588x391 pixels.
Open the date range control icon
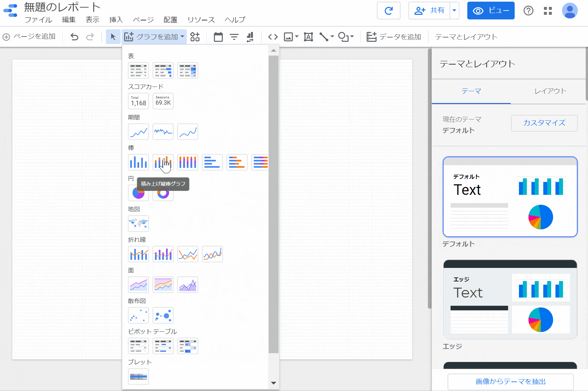(218, 37)
